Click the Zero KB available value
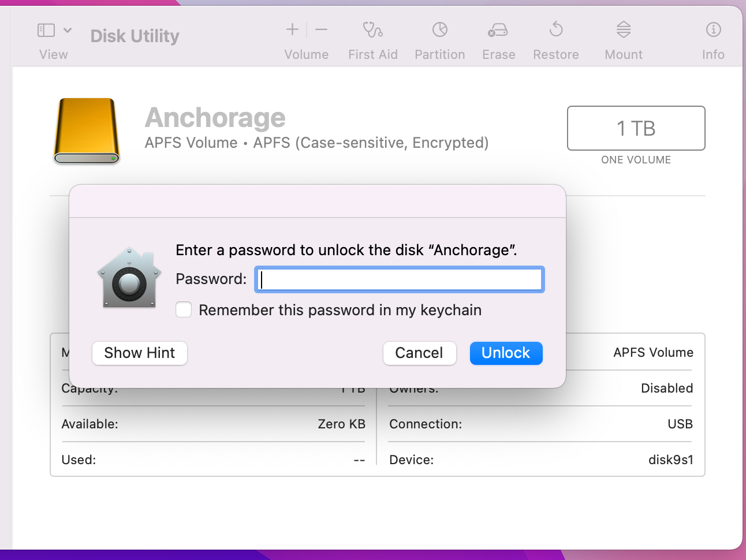This screenshot has height=560, width=746. (342, 424)
